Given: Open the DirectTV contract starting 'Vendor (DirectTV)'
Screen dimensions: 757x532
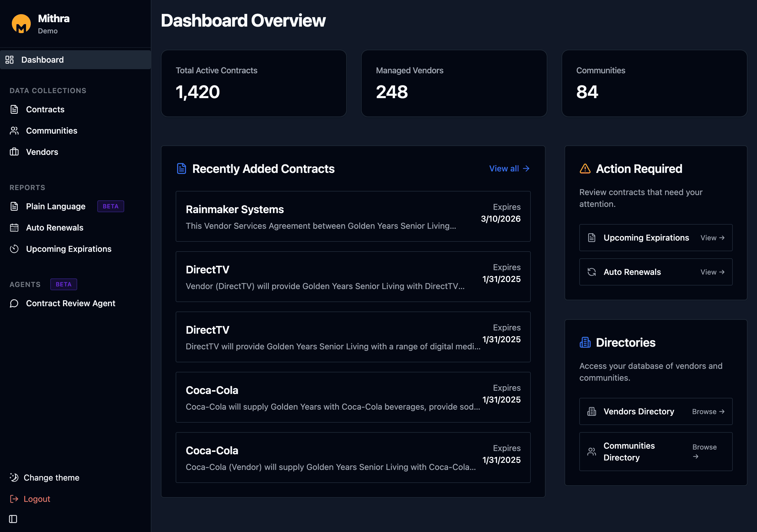Looking at the screenshot, I should [x=353, y=277].
